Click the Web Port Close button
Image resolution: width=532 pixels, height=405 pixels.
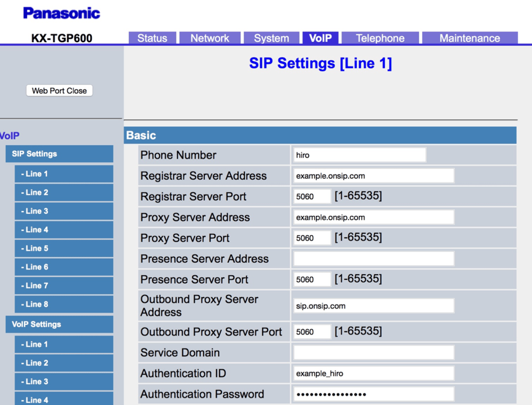coord(59,90)
